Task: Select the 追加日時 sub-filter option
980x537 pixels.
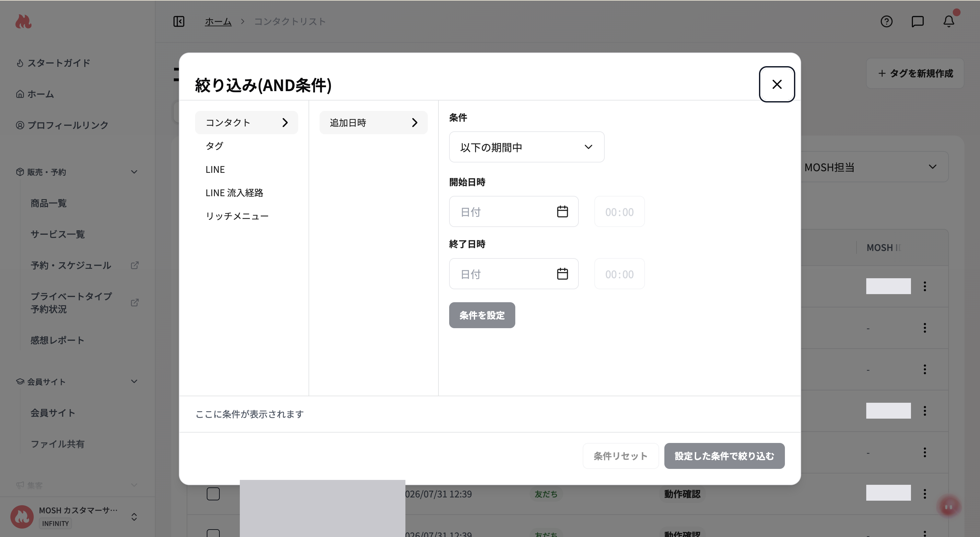Action: [x=374, y=123]
